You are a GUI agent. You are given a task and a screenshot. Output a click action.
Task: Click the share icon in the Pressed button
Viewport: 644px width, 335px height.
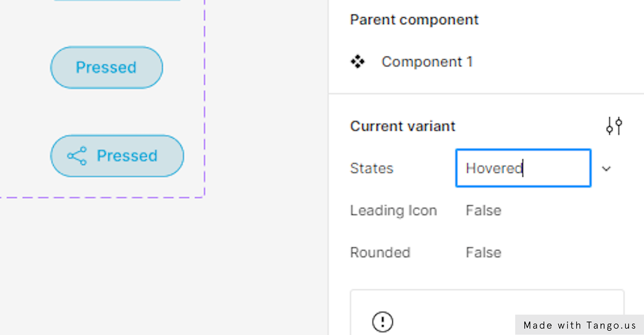pos(77,156)
